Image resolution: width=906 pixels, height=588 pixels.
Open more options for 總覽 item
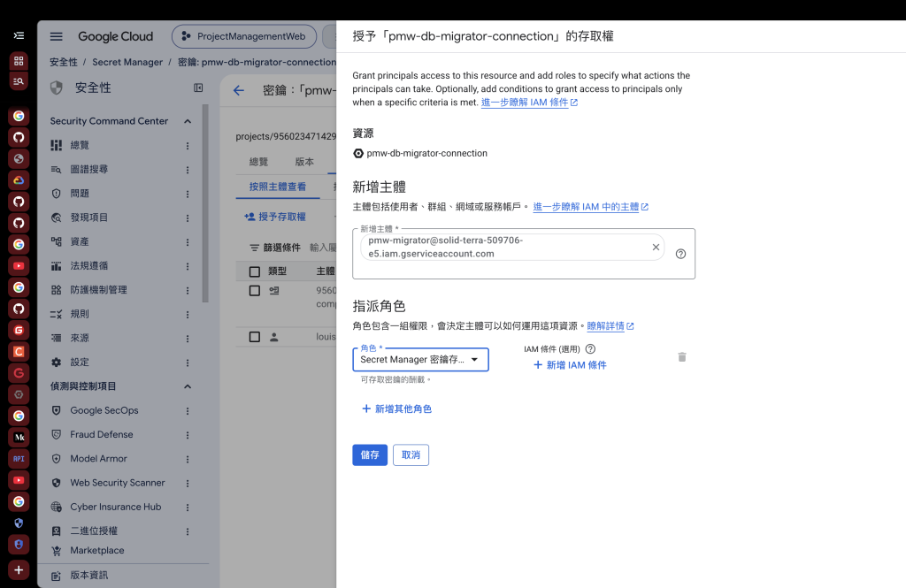(188, 146)
